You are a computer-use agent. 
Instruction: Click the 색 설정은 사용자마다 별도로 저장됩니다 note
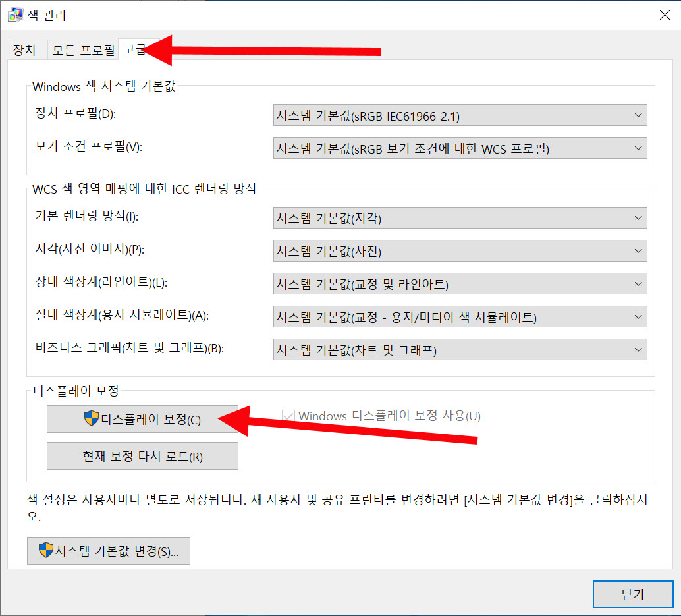coord(337,507)
